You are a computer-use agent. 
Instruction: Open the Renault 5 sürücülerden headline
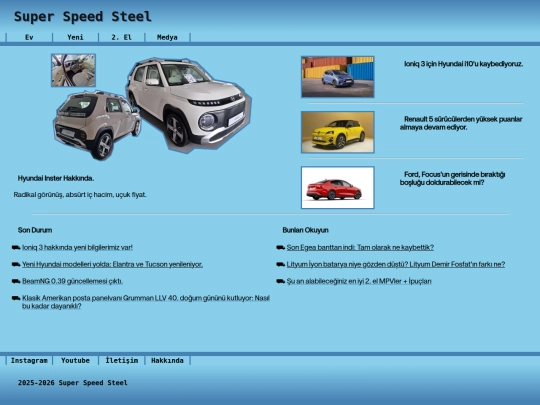tap(461, 123)
